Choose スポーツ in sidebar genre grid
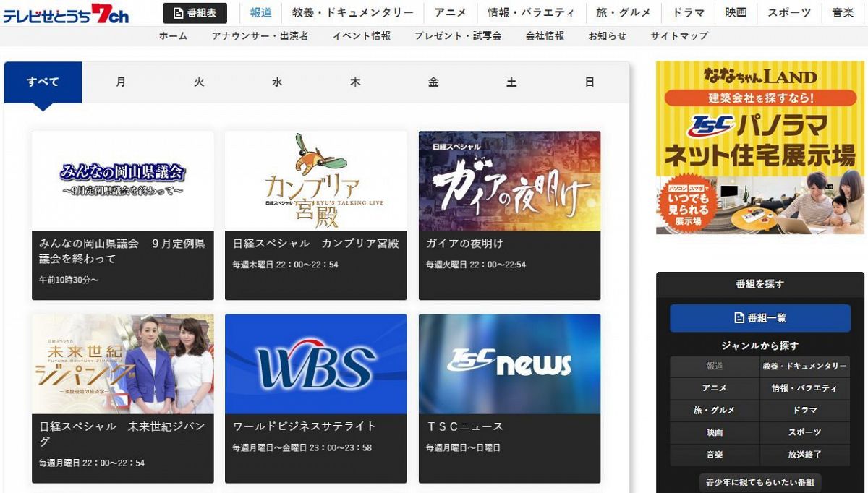 [x=805, y=433]
